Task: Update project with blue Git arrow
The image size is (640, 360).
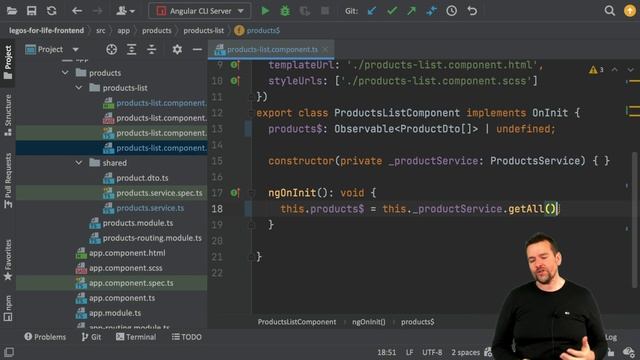Action: pos(371,11)
